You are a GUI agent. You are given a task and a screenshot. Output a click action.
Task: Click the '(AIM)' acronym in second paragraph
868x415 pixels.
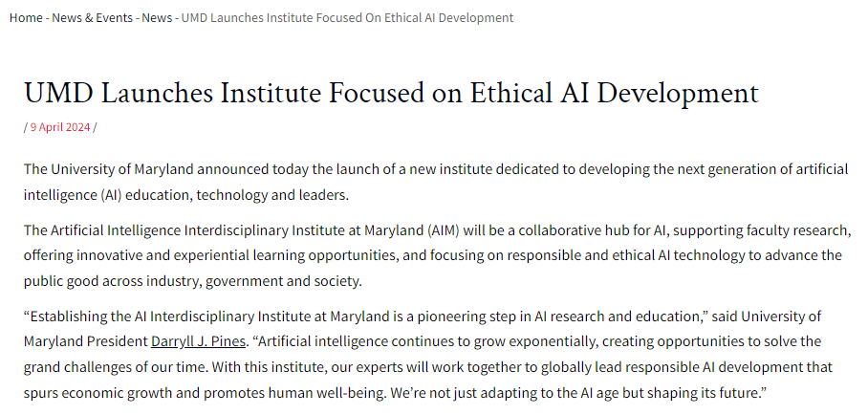point(443,230)
